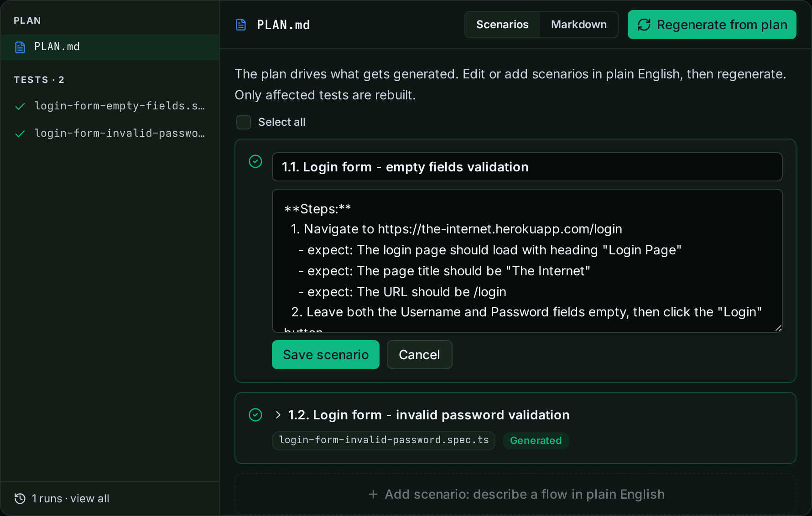
Task: Click check icon for login-form-empty-fields test
Action: click(20, 106)
